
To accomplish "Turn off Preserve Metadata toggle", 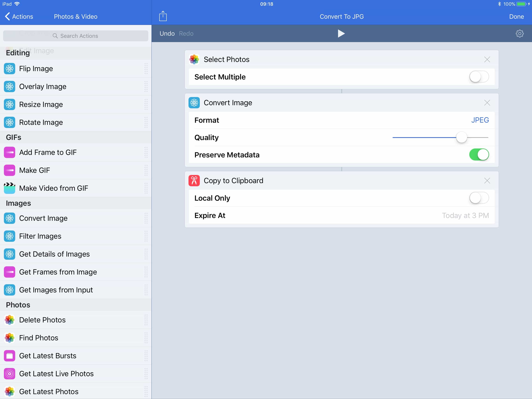I will coord(479,155).
